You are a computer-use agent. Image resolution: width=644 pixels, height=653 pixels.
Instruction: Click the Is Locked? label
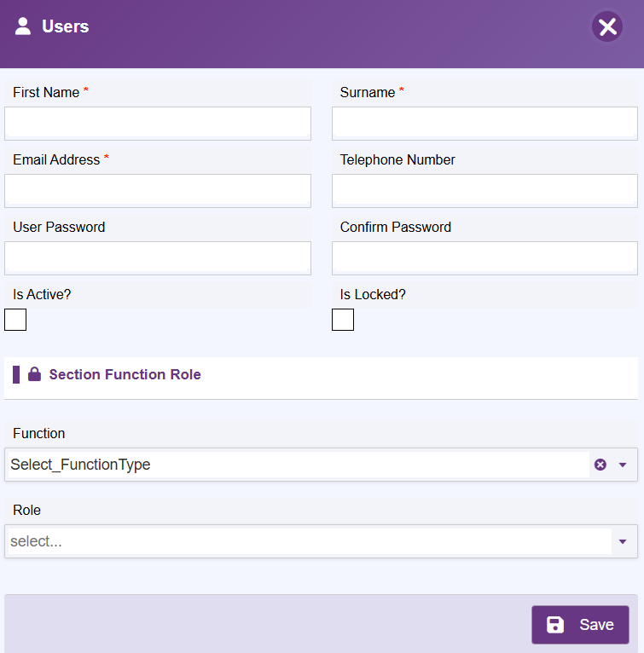click(373, 294)
